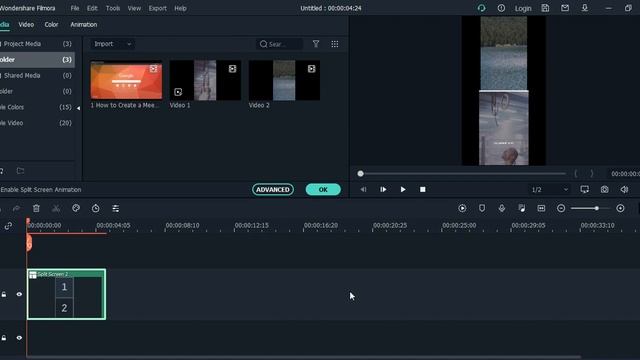Open the subtitle caption icon

coord(541,208)
